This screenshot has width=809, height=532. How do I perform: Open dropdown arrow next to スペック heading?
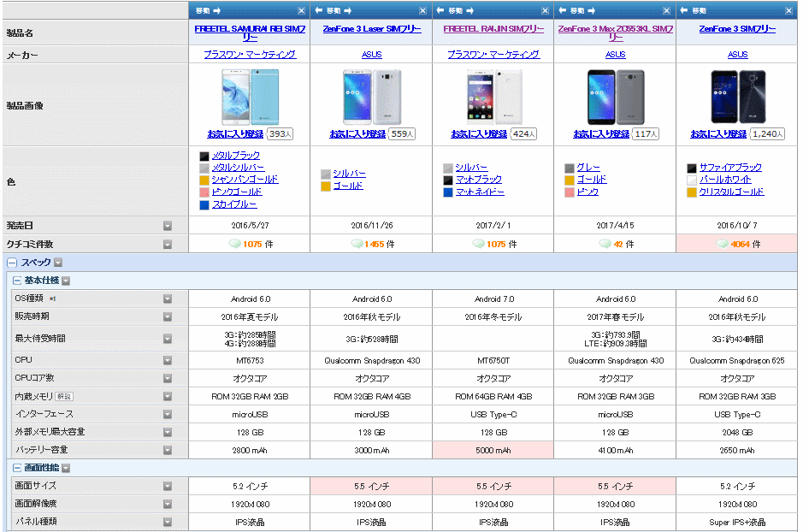coord(58,263)
